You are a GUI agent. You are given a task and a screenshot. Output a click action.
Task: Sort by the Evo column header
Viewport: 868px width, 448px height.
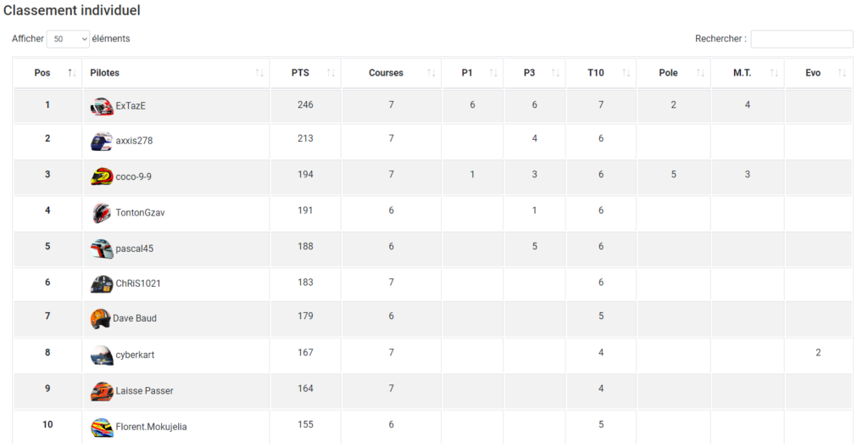813,73
